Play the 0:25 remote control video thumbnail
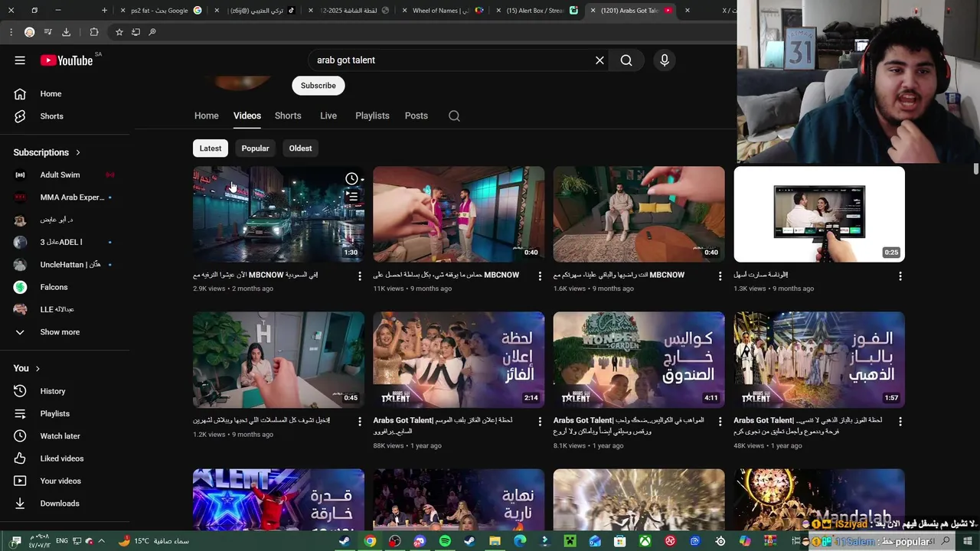This screenshot has height=551, width=980. [819, 214]
